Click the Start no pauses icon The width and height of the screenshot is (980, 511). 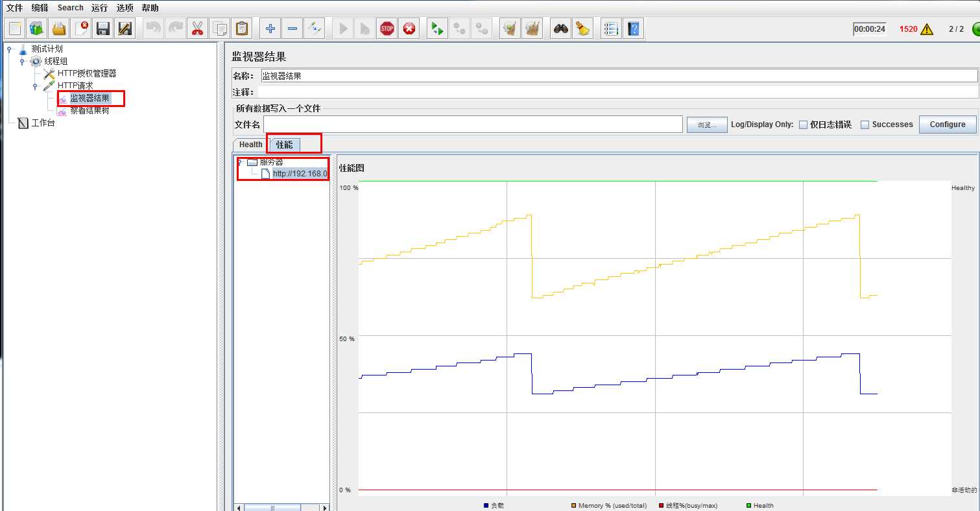click(x=365, y=29)
